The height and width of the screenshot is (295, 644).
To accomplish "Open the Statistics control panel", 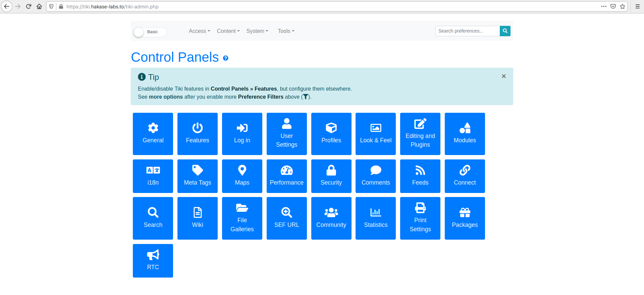I will pyautogui.click(x=376, y=218).
